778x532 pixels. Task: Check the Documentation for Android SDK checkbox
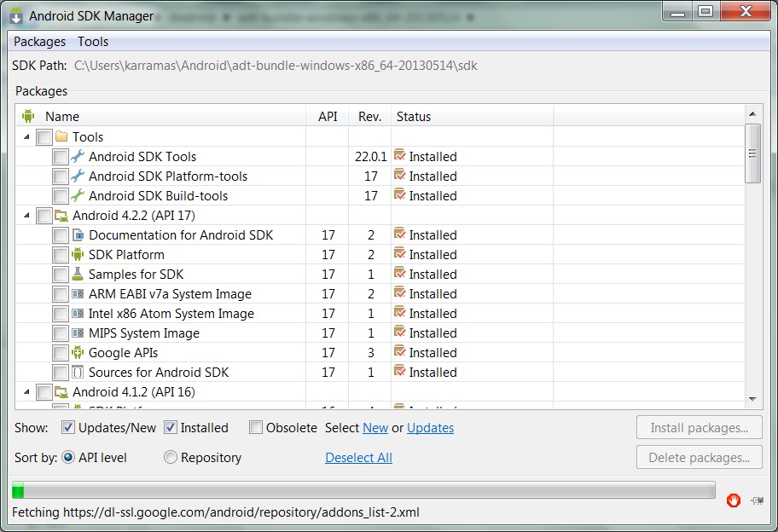tap(60, 235)
